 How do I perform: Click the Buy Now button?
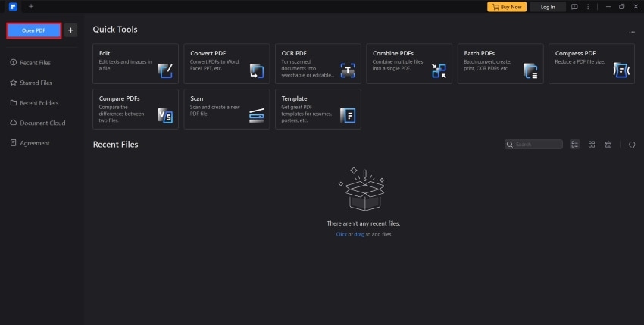507,7
